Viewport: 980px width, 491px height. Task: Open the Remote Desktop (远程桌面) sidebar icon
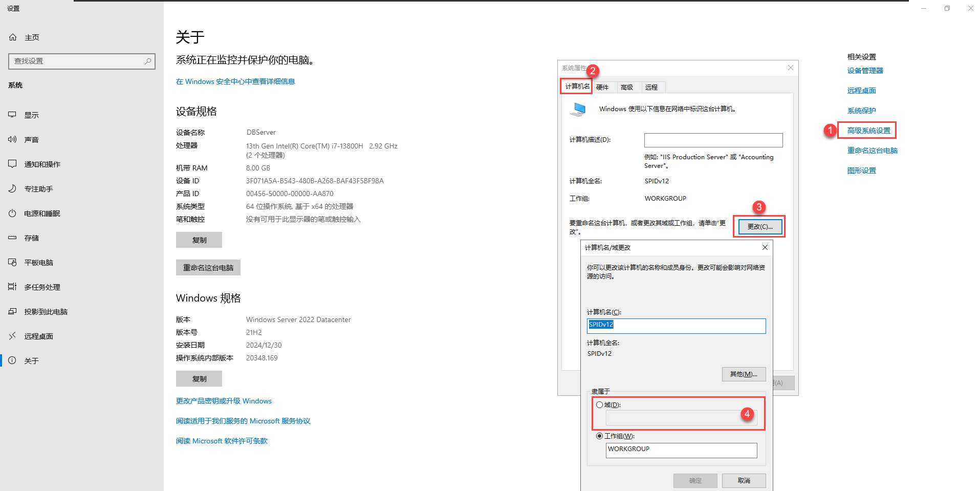tap(12, 336)
